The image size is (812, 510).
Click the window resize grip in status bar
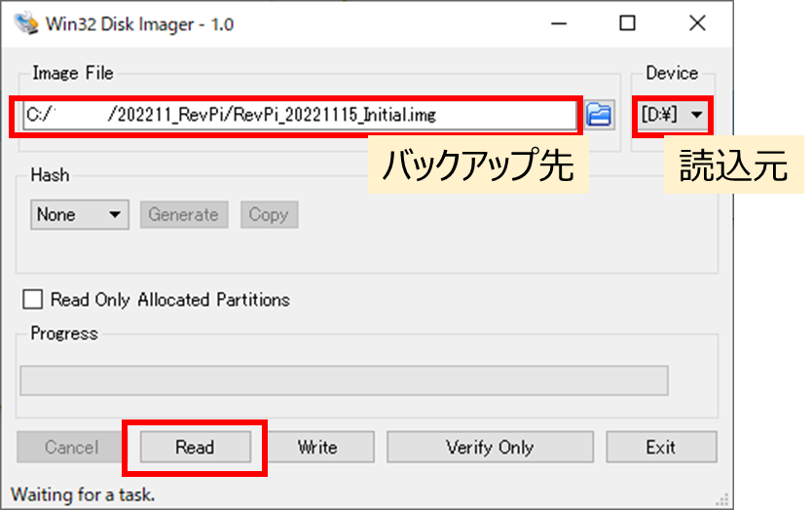pyautogui.click(x=721, y=499)
